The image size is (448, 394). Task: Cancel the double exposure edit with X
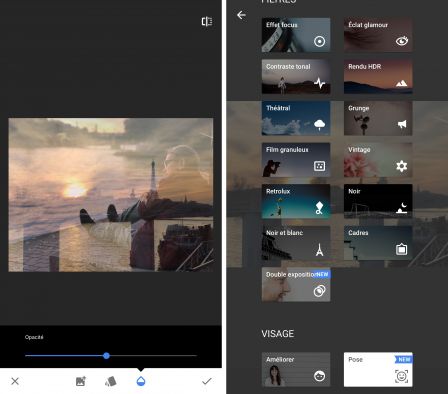click(15, 381)
